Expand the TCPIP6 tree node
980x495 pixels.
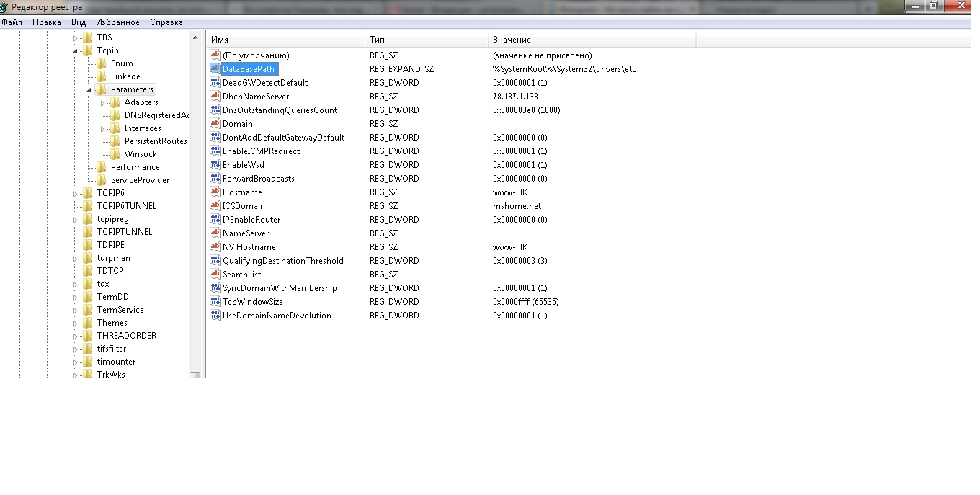click(x=76, y=193)
